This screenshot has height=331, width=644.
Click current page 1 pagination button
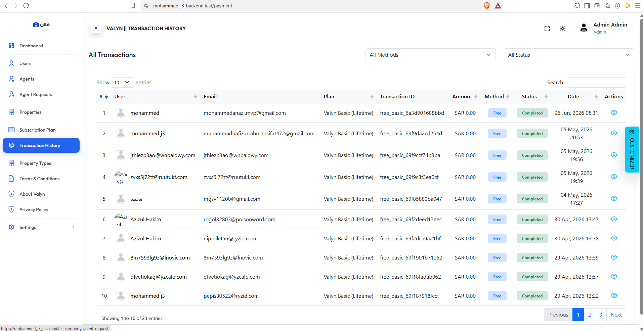578,315
